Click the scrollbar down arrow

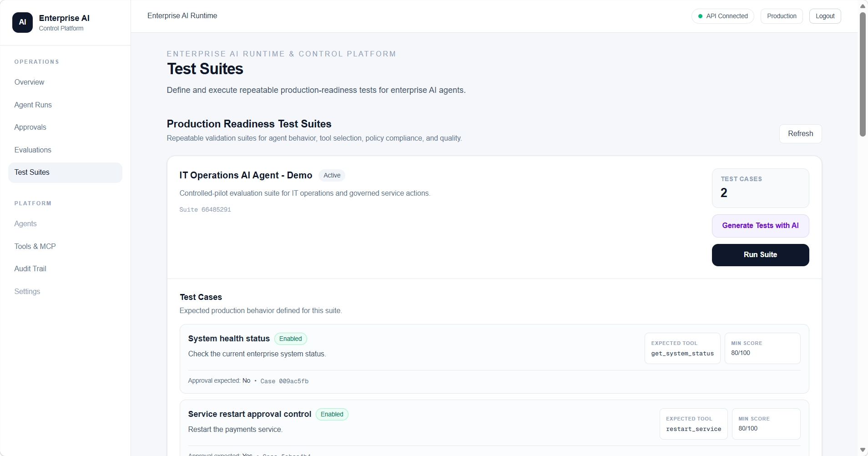click(863, 450)
